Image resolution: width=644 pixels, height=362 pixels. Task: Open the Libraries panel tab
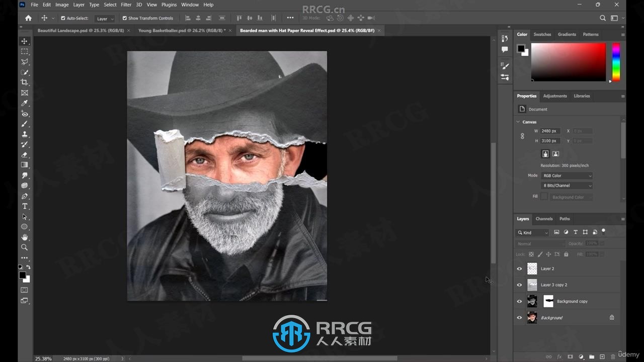click(582, 96)
